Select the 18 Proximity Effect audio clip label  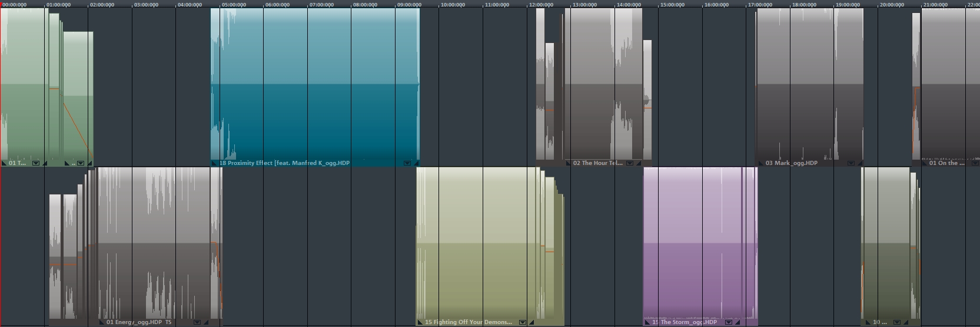click(x=284, y=163)
